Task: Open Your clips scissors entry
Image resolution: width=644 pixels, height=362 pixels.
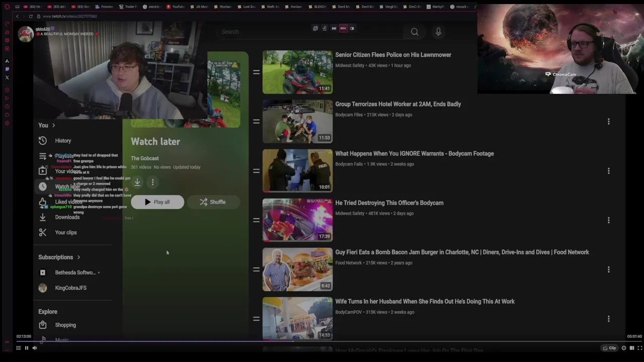Action: click(58, 232)
